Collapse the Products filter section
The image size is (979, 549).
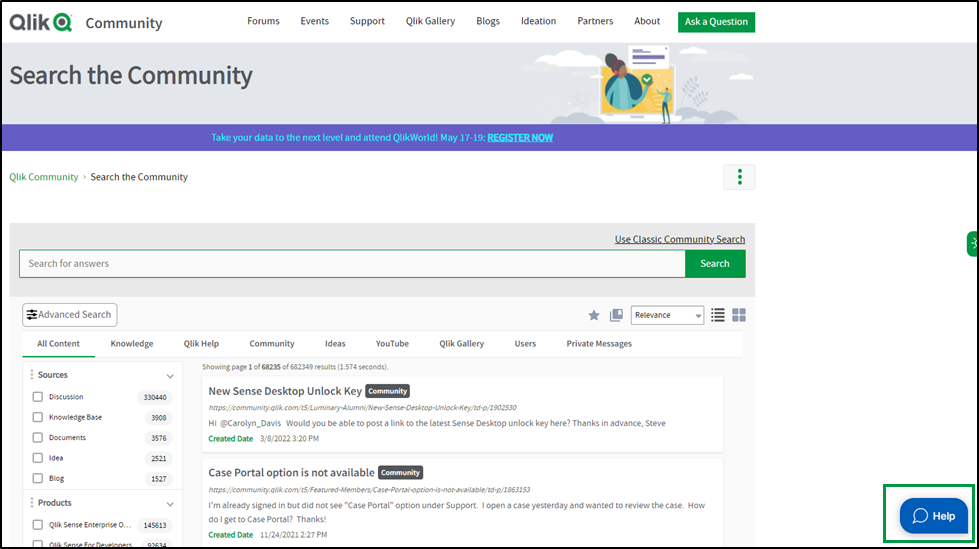(170, 504)
